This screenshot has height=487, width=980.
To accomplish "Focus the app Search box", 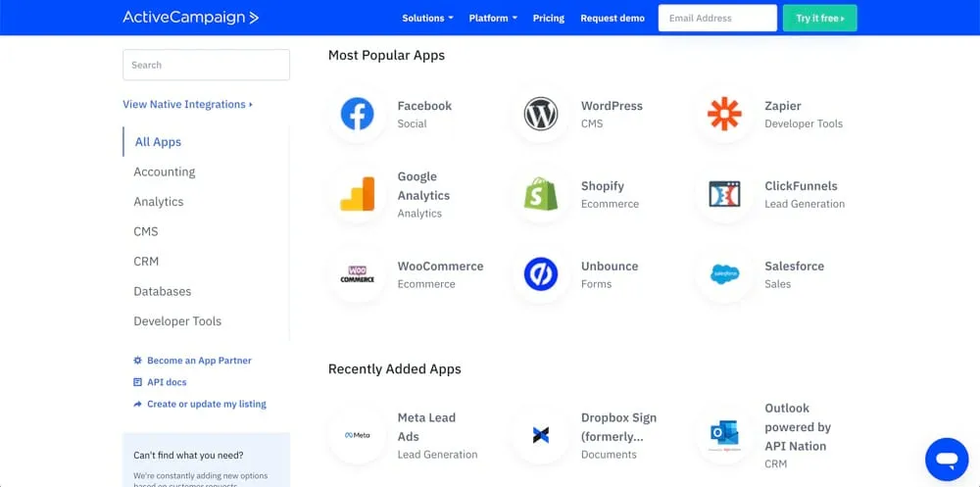I will click(206, 65).
